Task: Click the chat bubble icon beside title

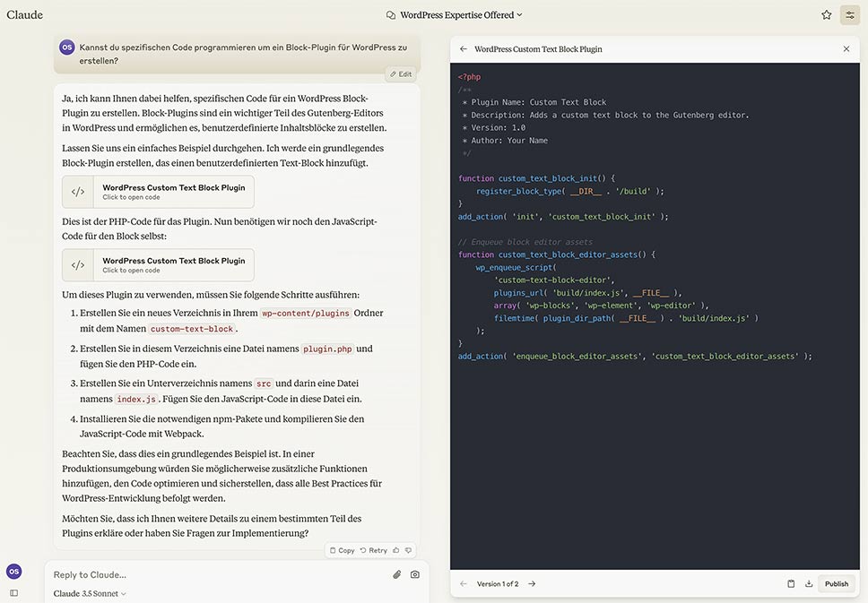Action: tap(391, 15)
